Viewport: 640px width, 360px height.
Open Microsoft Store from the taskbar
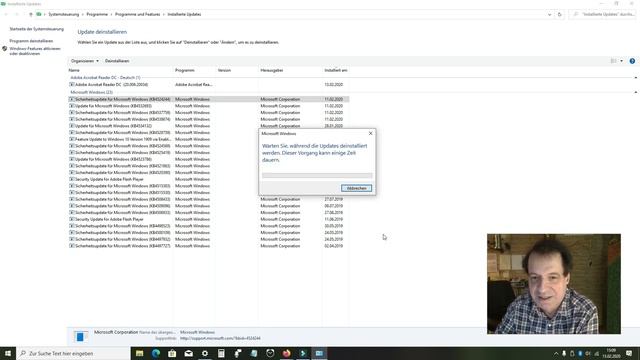[172, 353]
